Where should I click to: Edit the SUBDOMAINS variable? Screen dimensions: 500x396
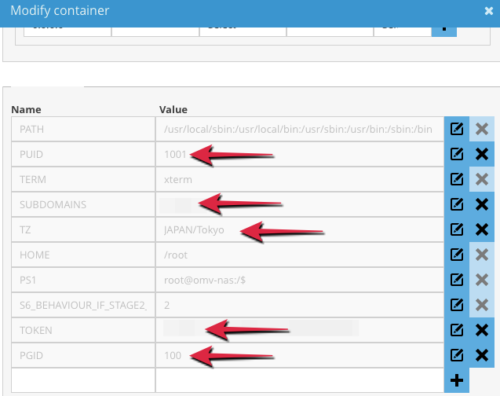pos(457,204)
